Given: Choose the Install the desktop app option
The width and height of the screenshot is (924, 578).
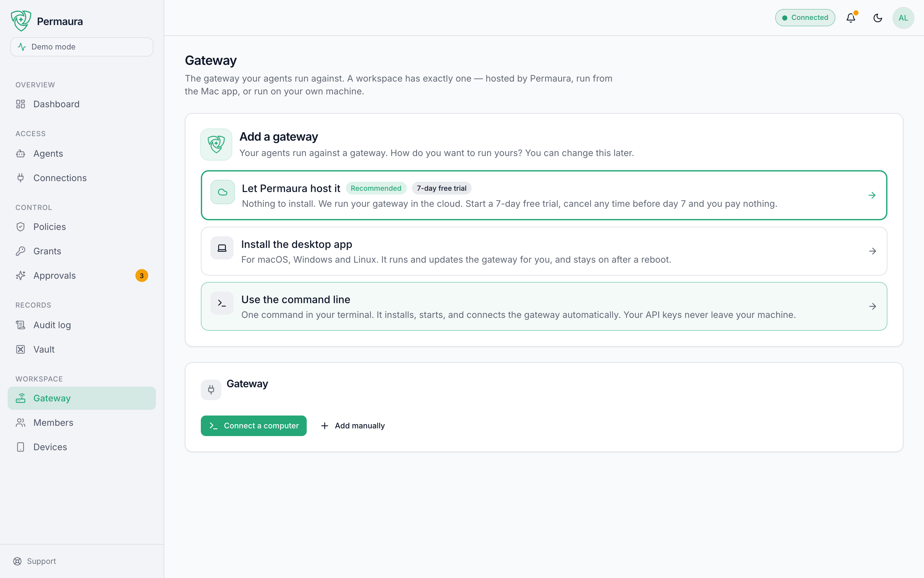Looking at the screenshot, I should pos(544,251).
